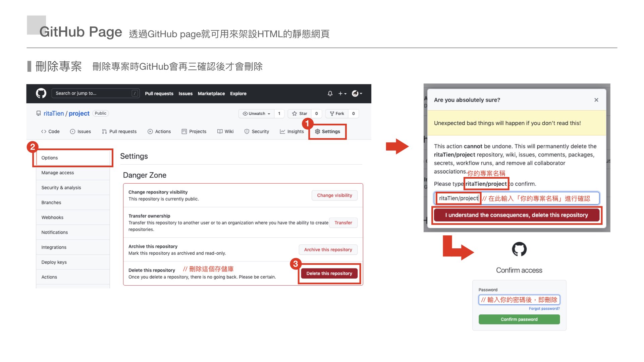The height and width of the screenshot is (362, 644).
Task: Click the Delete this repository button
Action: tap(329, 274)
